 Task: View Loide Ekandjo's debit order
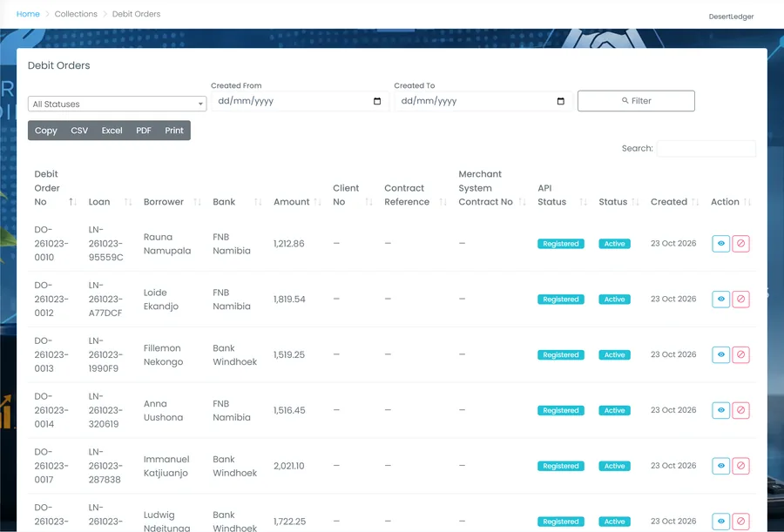720,299
